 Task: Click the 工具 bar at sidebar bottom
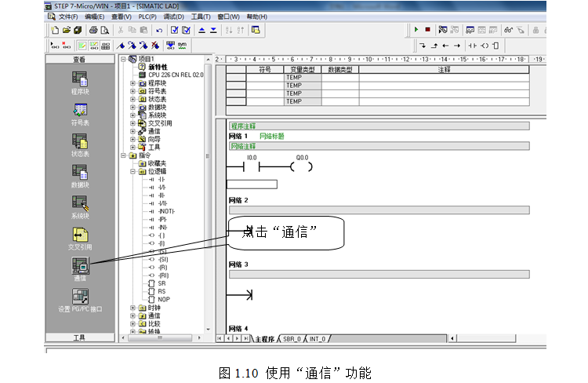[79, 337]
